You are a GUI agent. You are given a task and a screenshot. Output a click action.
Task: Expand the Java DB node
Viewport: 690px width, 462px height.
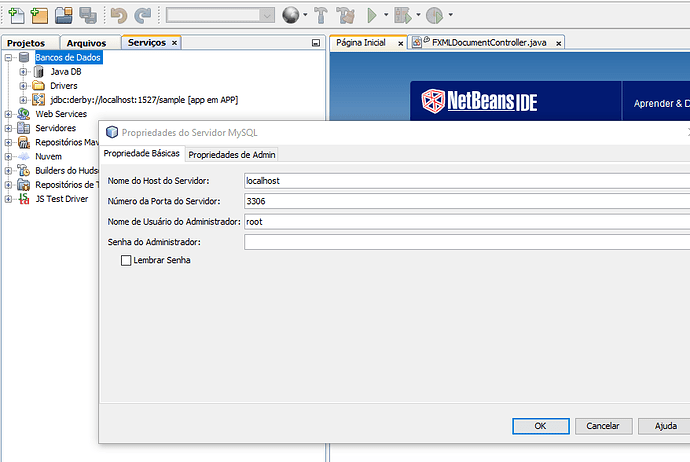(x=23, y=72)
